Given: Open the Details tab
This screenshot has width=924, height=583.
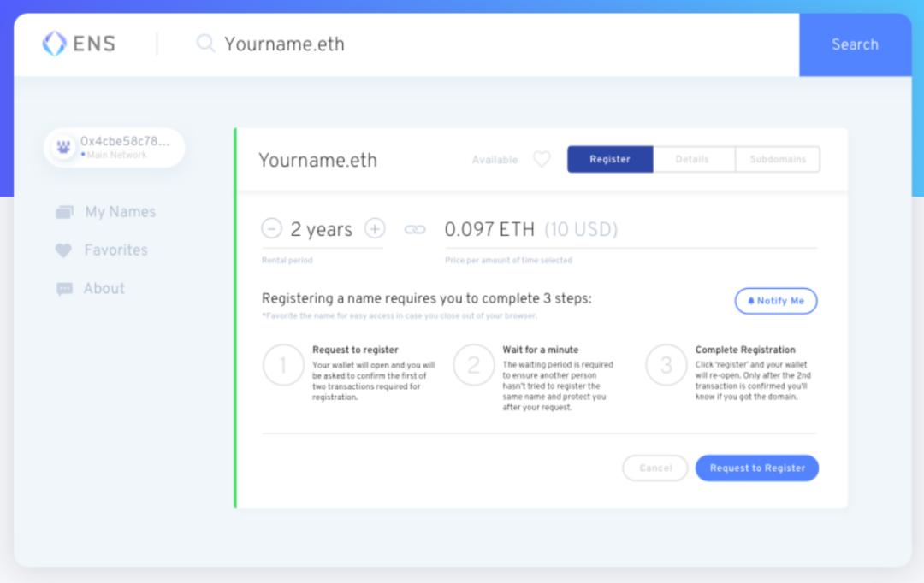Looking at the screenshot, I should pyautogui.click(x=692, y=160).
